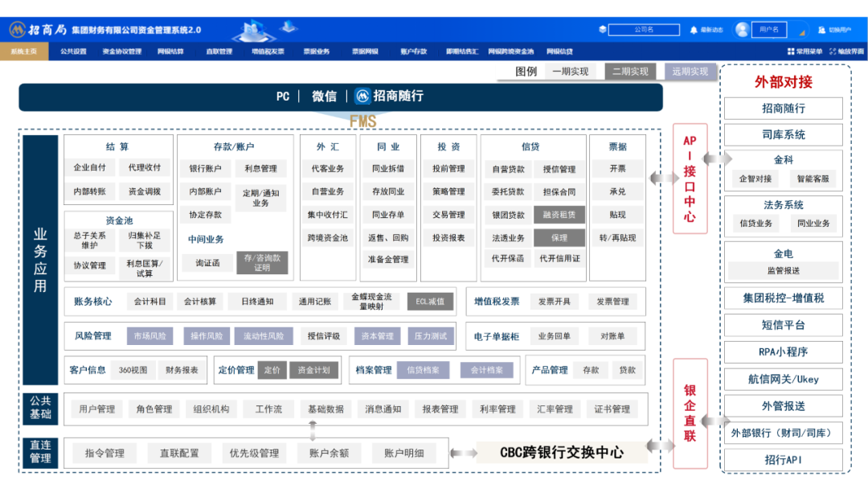Click the 最新动态 link
Image resolution: width=868 pixels, height=489 pixels.
712,30
